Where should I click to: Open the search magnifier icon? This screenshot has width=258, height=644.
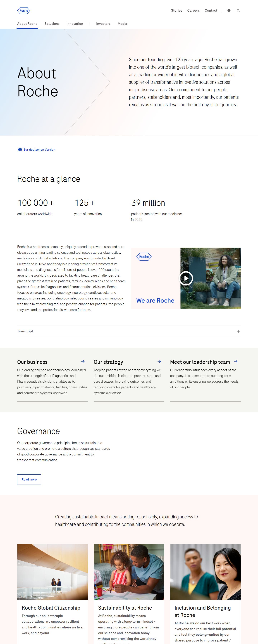point(238,11)
